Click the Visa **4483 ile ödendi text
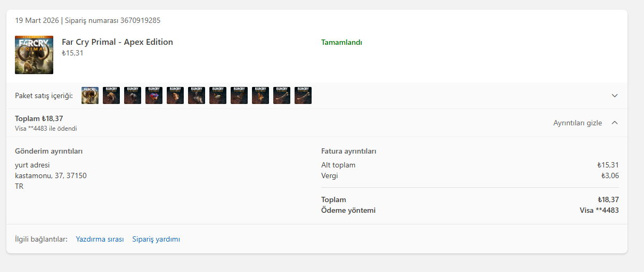The image size is (644, 272). (x=46, y=129)
